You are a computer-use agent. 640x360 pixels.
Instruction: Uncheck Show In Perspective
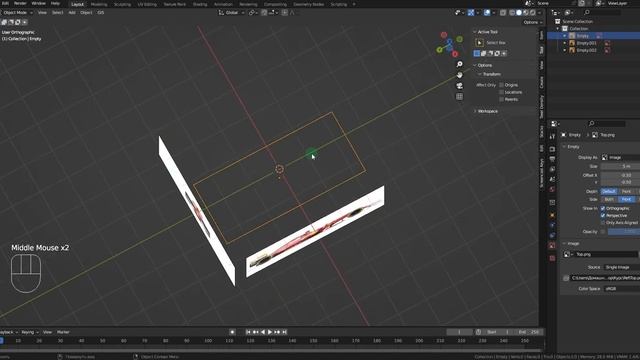click(603, 216)
